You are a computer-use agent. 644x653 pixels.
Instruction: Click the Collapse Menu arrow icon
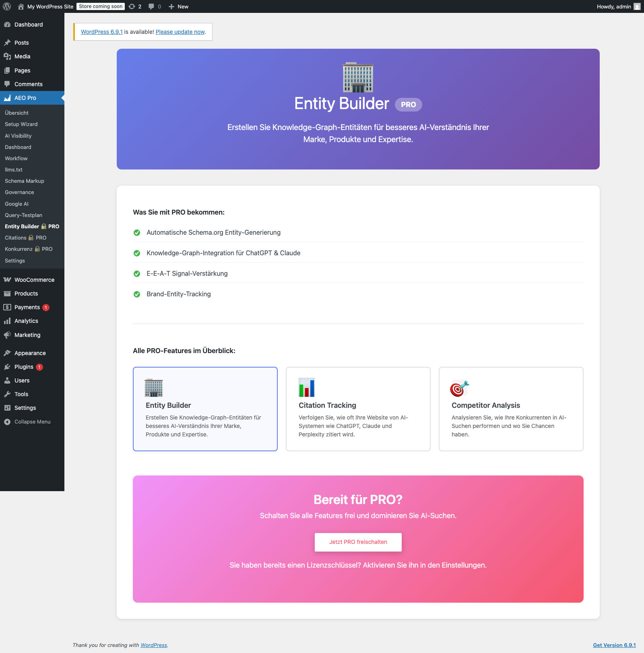coord(7,422)
